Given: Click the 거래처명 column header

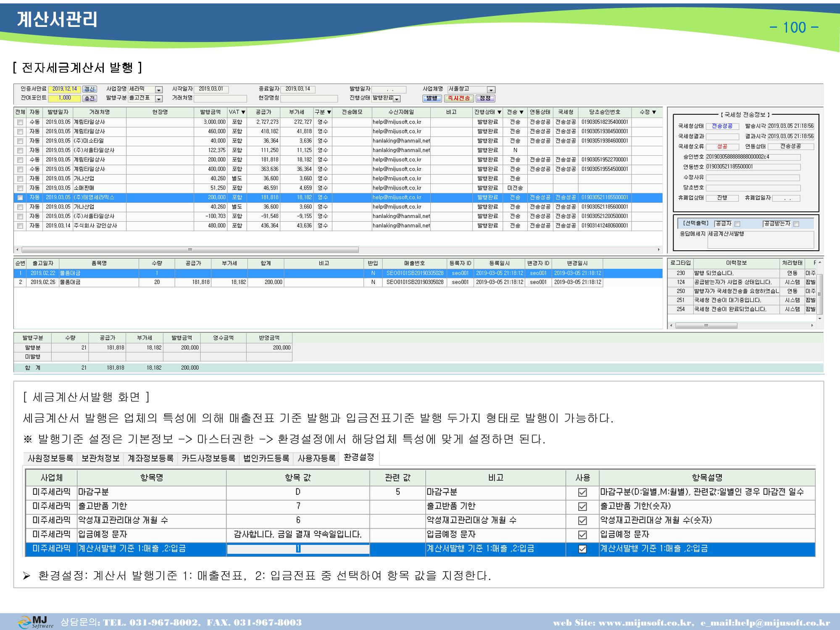Looking at the screenshot, I should point(100,112).
